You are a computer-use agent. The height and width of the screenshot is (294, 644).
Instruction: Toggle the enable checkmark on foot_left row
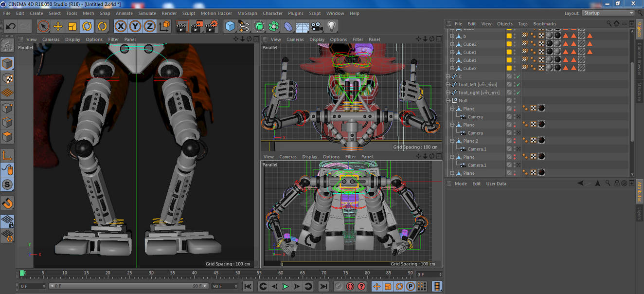coord(518,85)
